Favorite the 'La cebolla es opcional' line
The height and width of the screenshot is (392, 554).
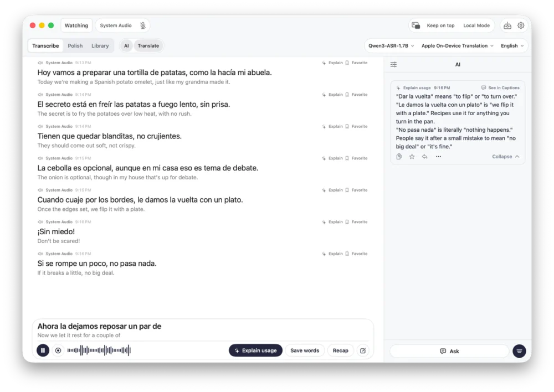pyautogui.click(x=356, y=158)
